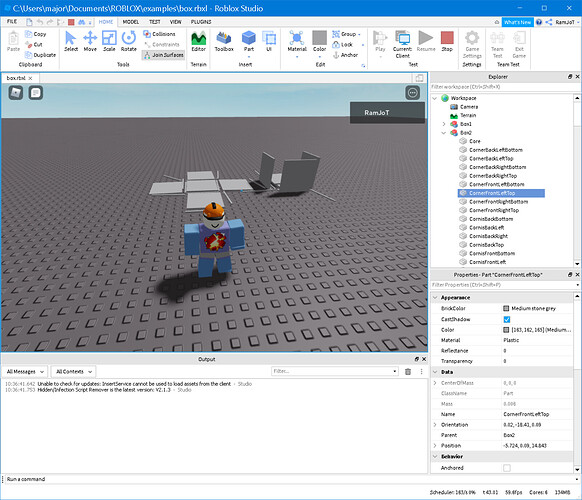Select CornerFrontRightTop in Explorer

click(494, 210)
